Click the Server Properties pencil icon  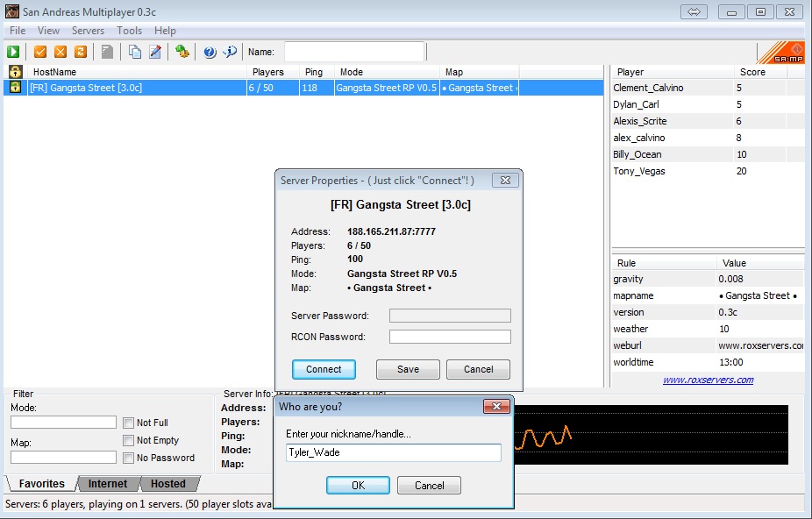[x=155, y=52]
